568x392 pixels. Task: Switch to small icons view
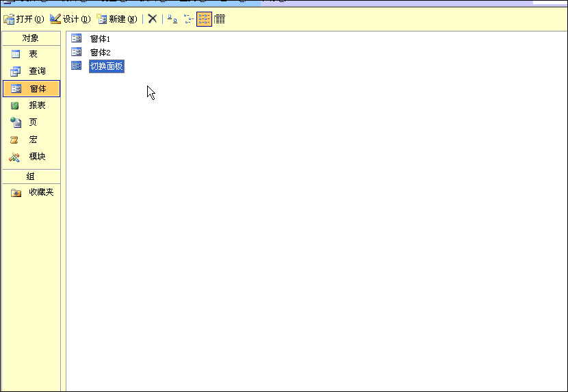(x=188, y=19)
